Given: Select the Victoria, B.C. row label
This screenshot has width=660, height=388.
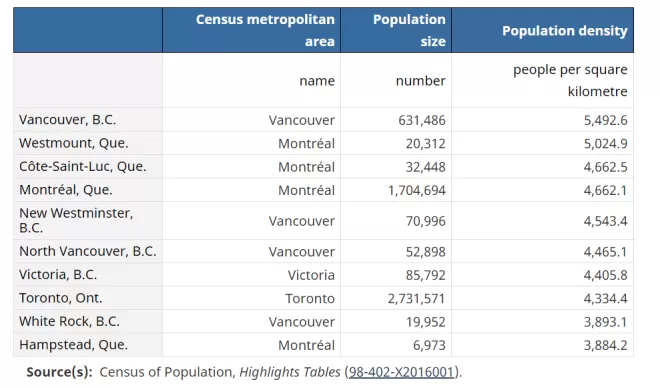Looking at the screenshot, I should (58, 275).
